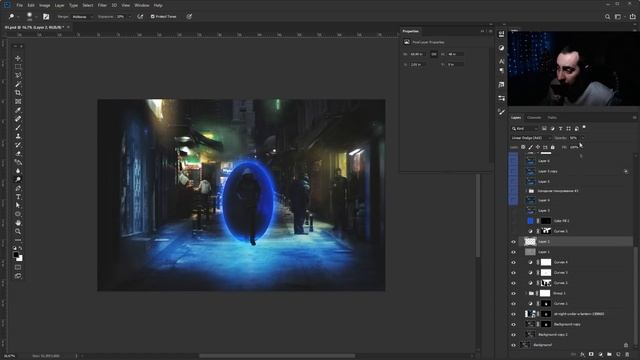Select the Zoom tool
Image resolution: width=640 pixels, height=360 pixels.
[x=18, y=231]
